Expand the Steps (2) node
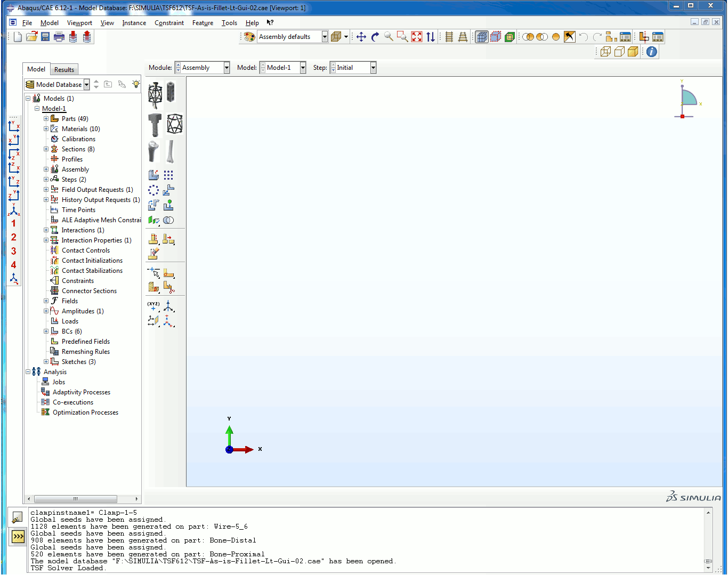Screen dimensions: 728x575 click(46, 180)
